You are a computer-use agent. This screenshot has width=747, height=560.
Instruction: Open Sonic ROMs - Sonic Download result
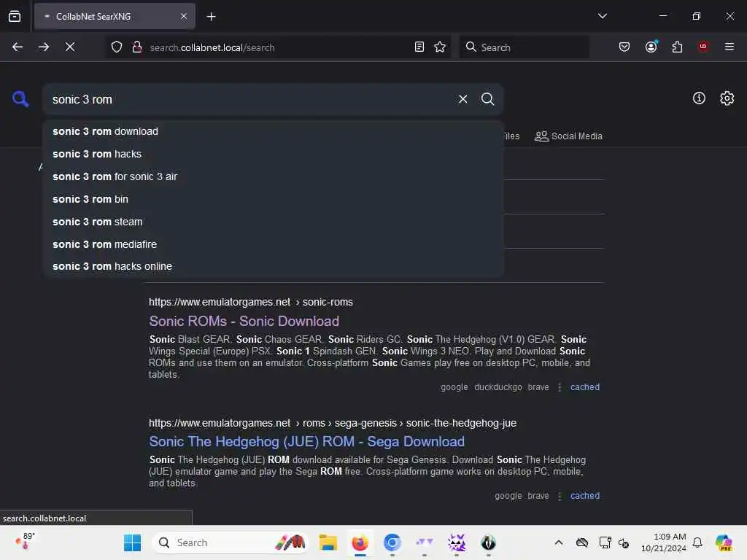pos(244,322)
